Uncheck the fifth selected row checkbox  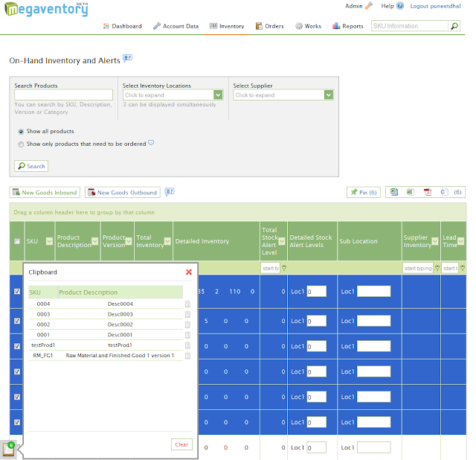[x=17, y=397]
